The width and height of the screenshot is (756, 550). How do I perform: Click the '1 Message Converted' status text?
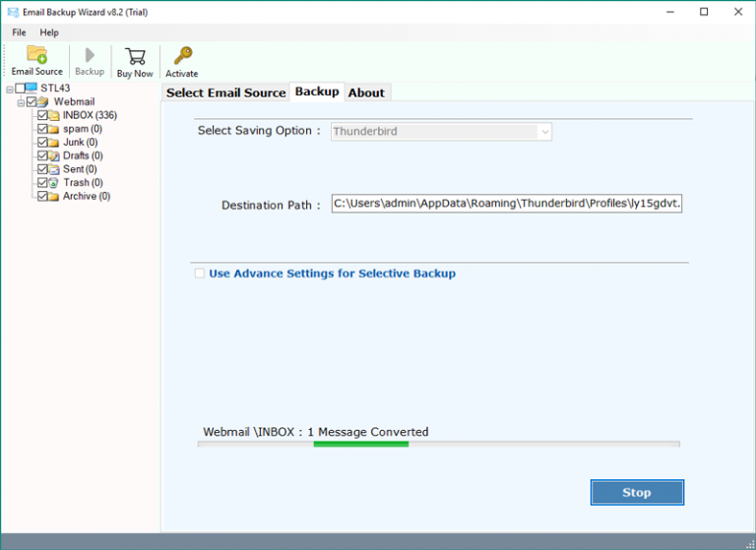368,432
